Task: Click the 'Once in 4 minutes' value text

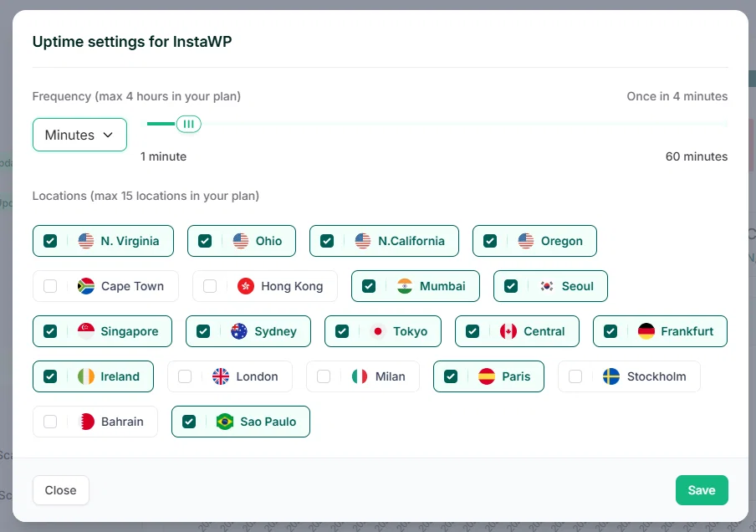Action: pos(677,96)
